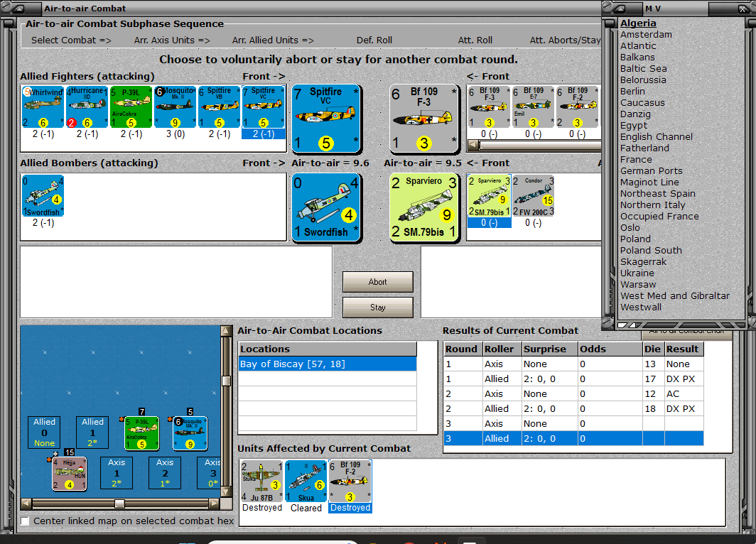756x544 pixels.
Task: Select Algeria in M V list
Action: point(638,23)
